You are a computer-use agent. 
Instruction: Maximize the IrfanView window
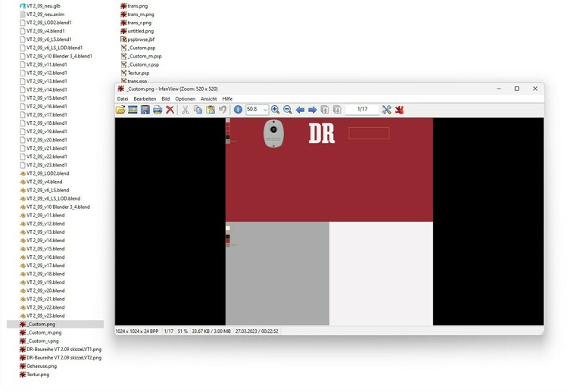[517, 89]
